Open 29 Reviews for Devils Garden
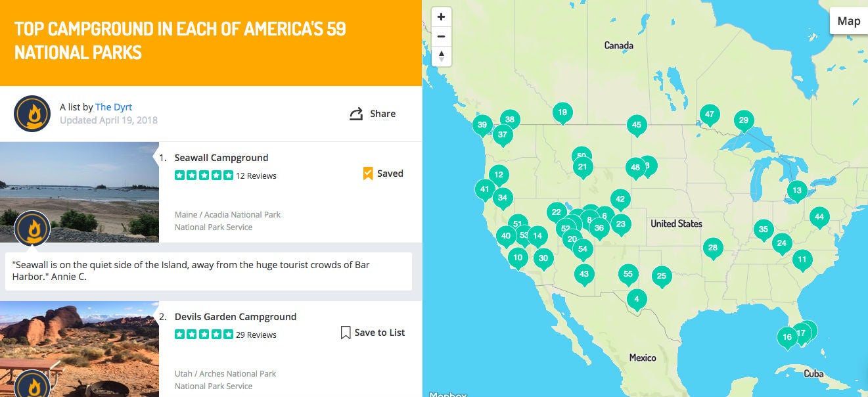 pos(256,335)
